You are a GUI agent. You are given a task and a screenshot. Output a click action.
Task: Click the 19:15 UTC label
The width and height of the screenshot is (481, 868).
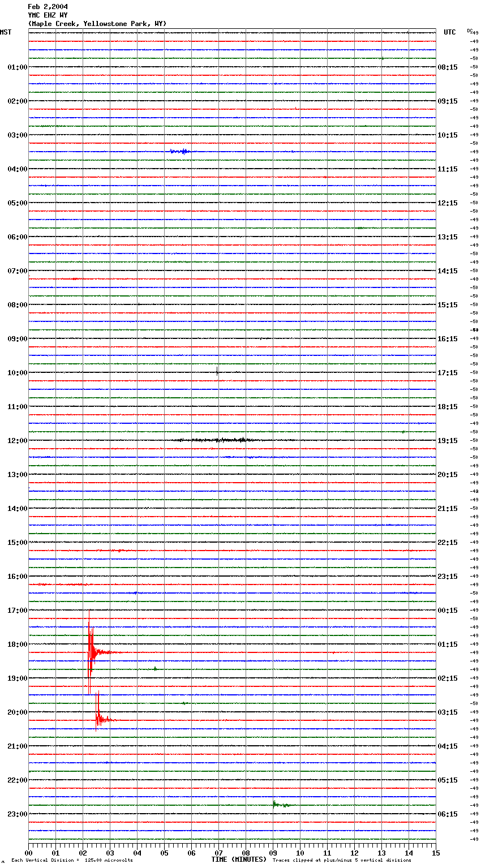pyautogui.click(x=448, y=441)
